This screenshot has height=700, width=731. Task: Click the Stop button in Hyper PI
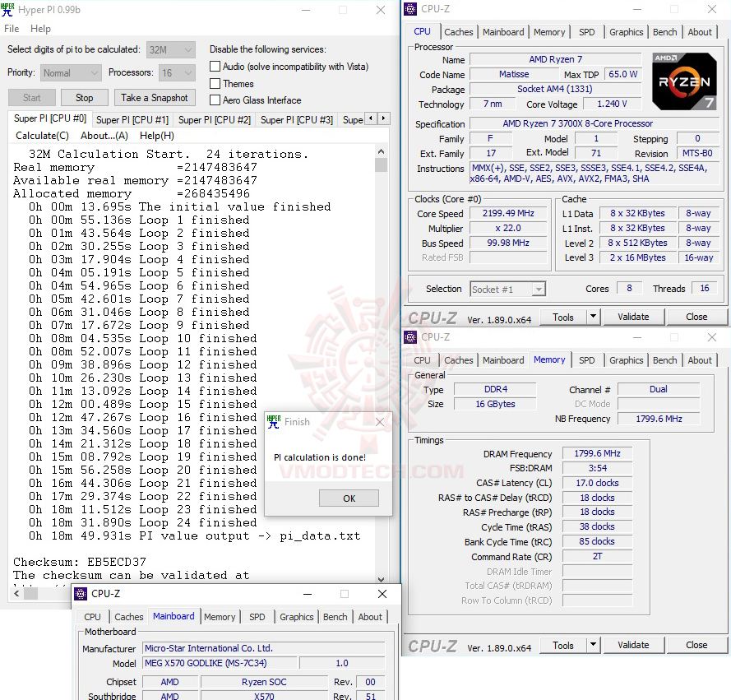[x=85, y=98]
